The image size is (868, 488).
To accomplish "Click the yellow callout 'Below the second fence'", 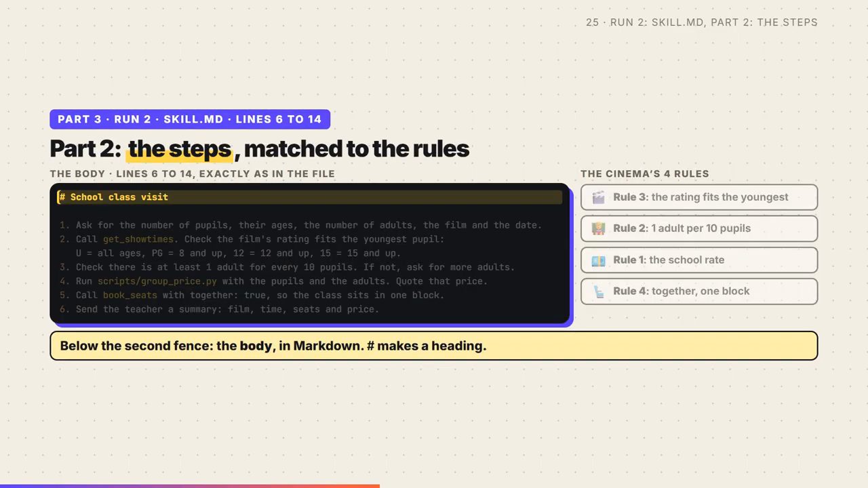I will pyautogui.click(x=434, y=346).
